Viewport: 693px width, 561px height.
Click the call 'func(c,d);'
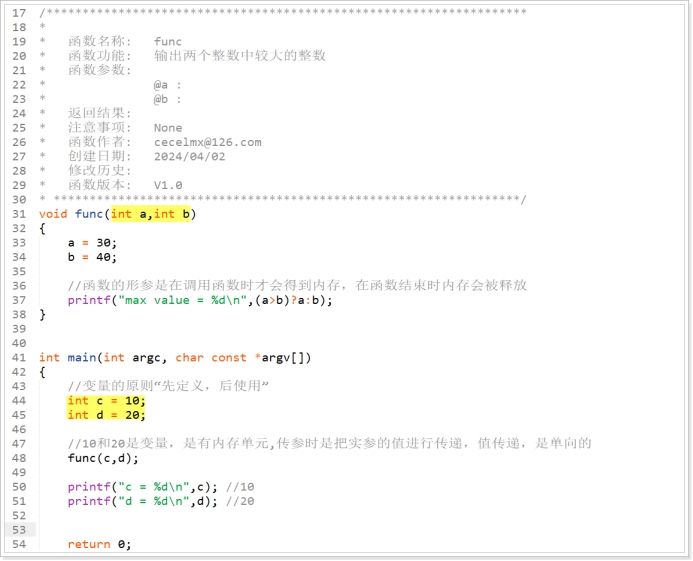tap(103, 458)
